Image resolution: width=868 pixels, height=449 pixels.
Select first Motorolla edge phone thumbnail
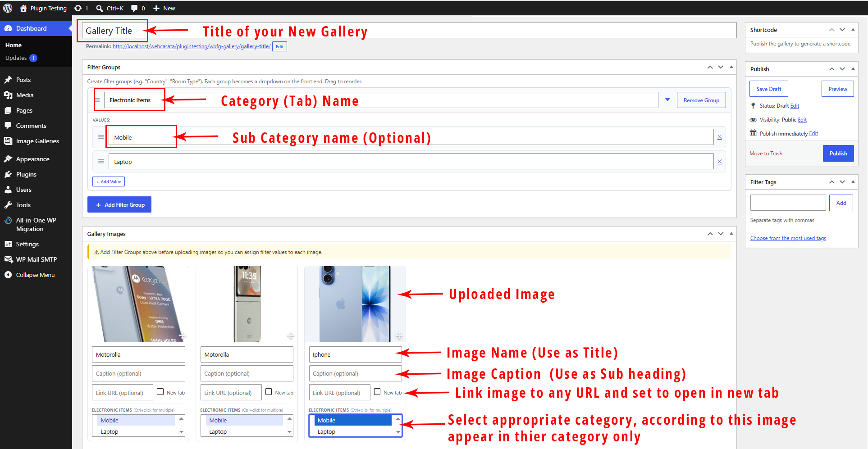[138, 304]
